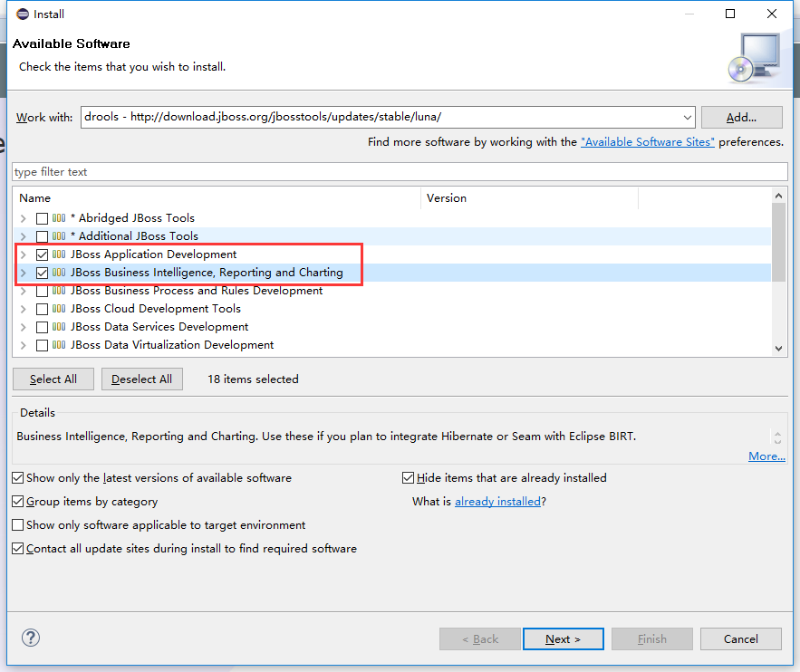Click the Add... button
Screen dimensions: 800x672
click(741, 117)
